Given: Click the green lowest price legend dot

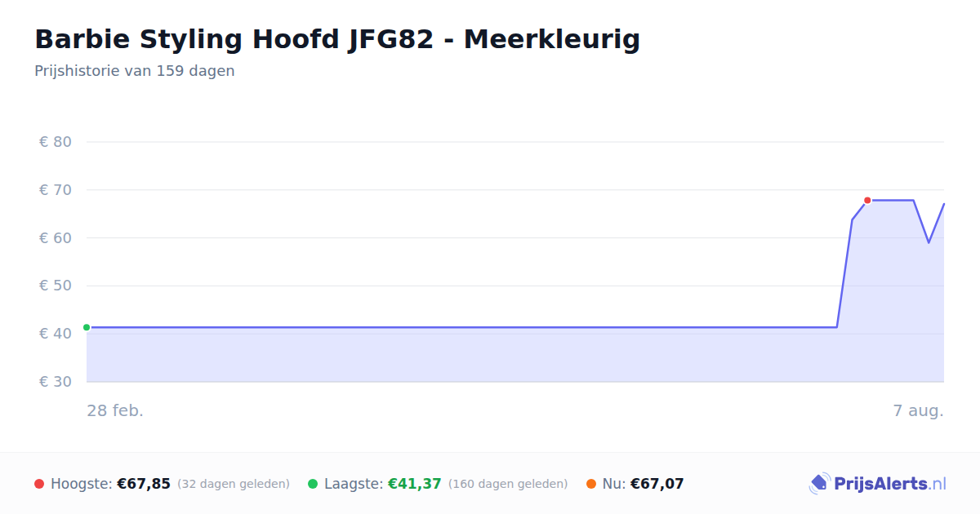Looking at the screenshot, I should coord(313,484).
